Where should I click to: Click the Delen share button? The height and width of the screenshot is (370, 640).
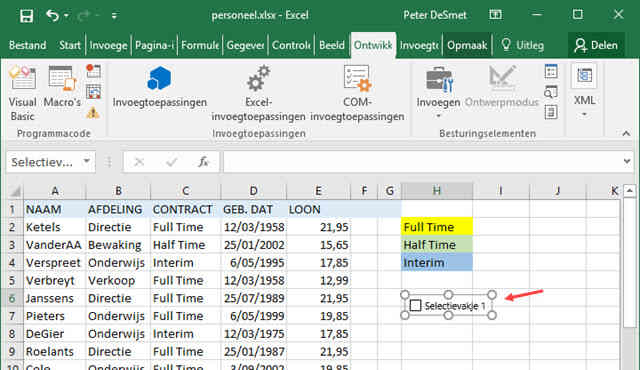pyautogui.click(x=596, y=45)
